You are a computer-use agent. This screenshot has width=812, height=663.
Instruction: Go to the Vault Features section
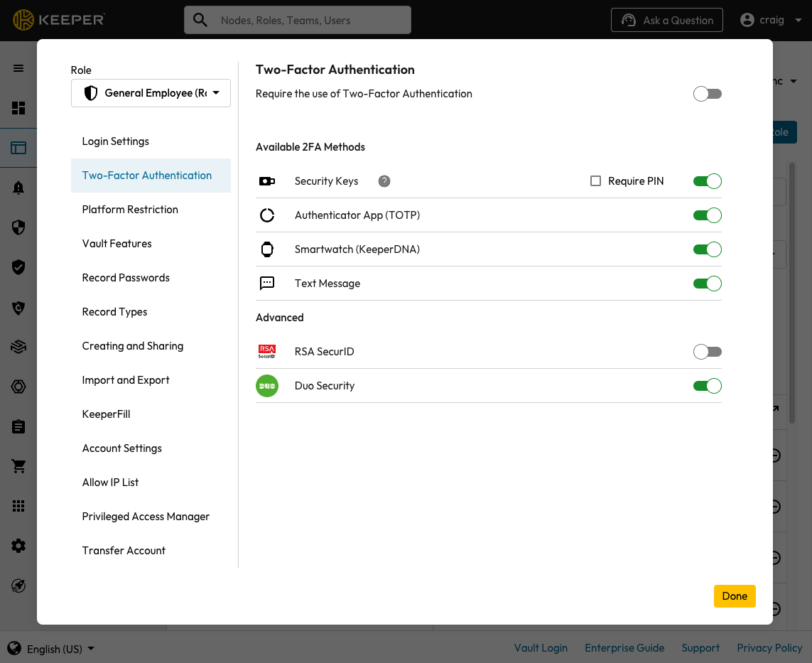(117, 244)
